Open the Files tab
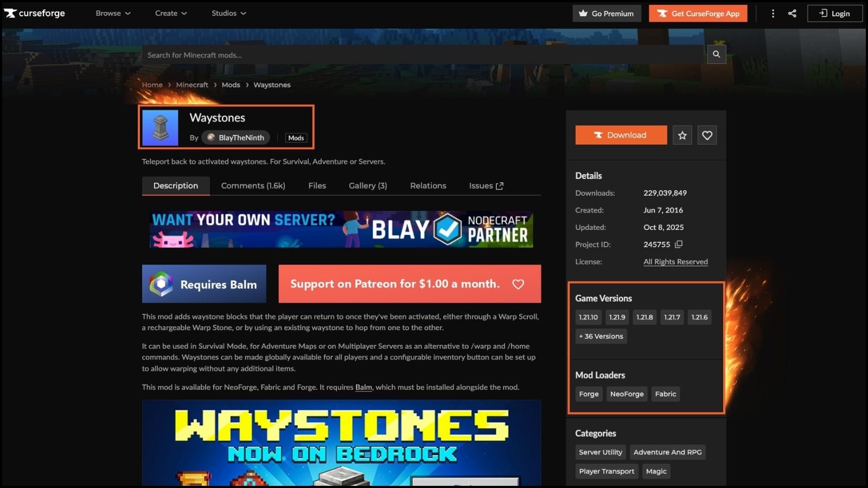This screenshot has height=488, width=868. (x=317, y=186)
